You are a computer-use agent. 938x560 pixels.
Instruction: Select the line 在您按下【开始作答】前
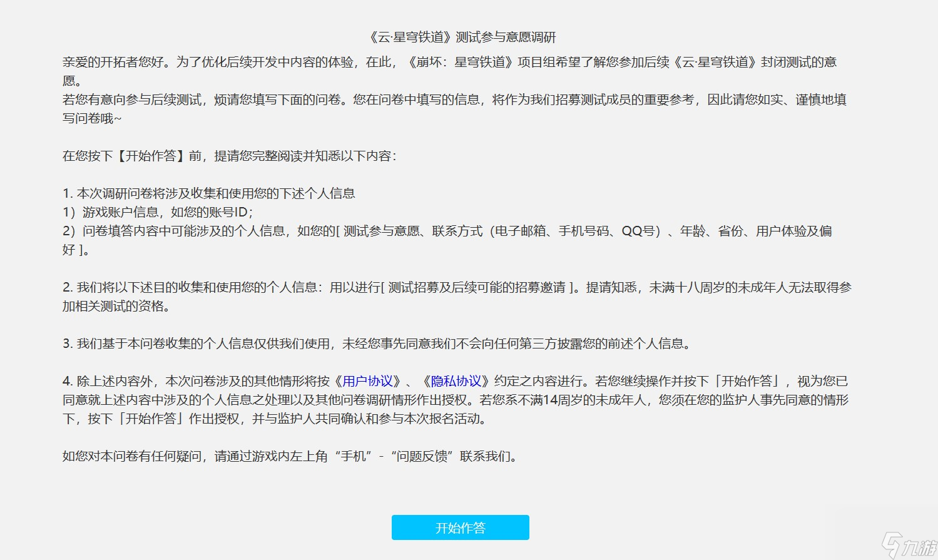click(229, 156)
